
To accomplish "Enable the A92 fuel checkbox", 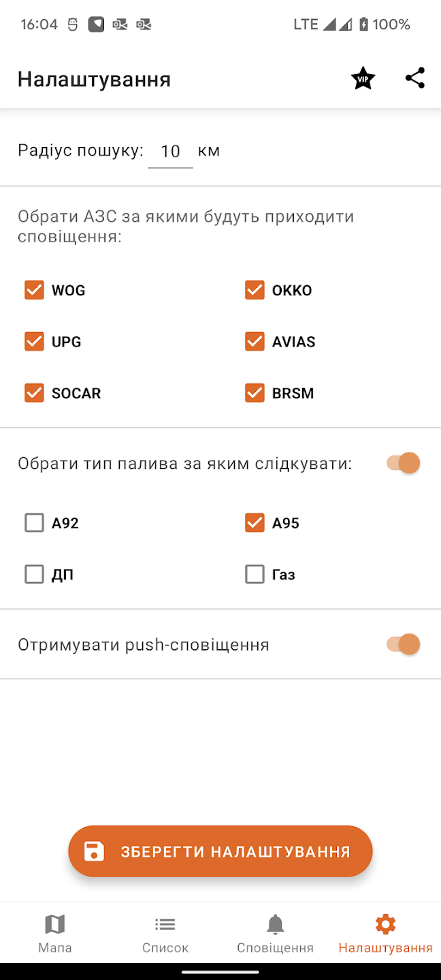I will tap(34, 523).
